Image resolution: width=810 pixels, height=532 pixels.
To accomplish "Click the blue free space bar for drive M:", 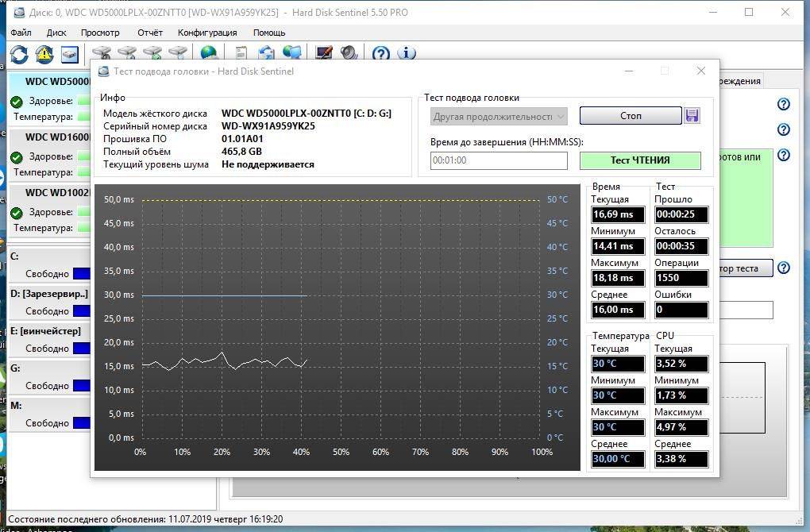I will [x=82, y=422].
